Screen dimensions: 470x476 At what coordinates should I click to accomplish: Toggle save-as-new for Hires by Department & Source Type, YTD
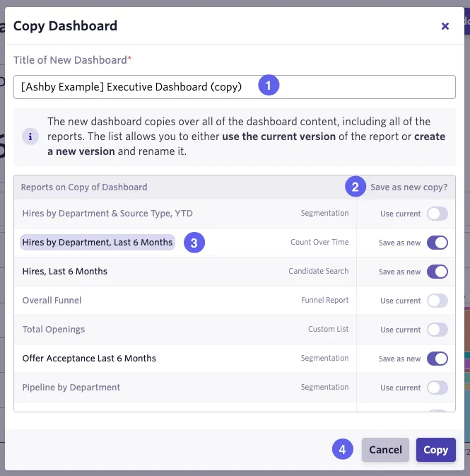point(437,214)
